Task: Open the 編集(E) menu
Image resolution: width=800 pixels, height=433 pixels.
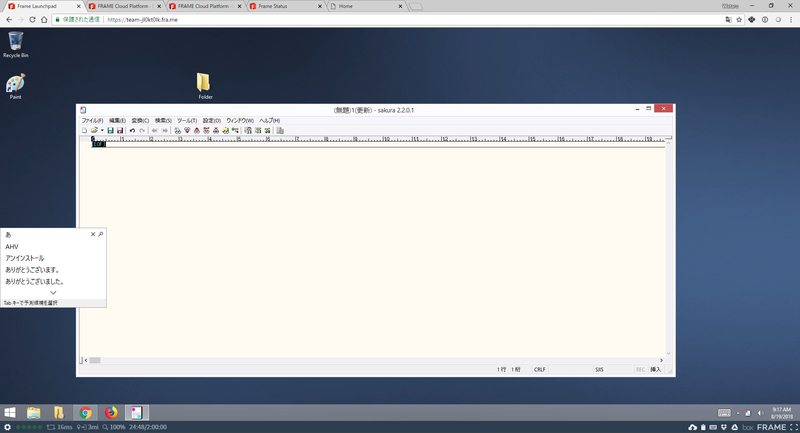Action: [117, 121]
